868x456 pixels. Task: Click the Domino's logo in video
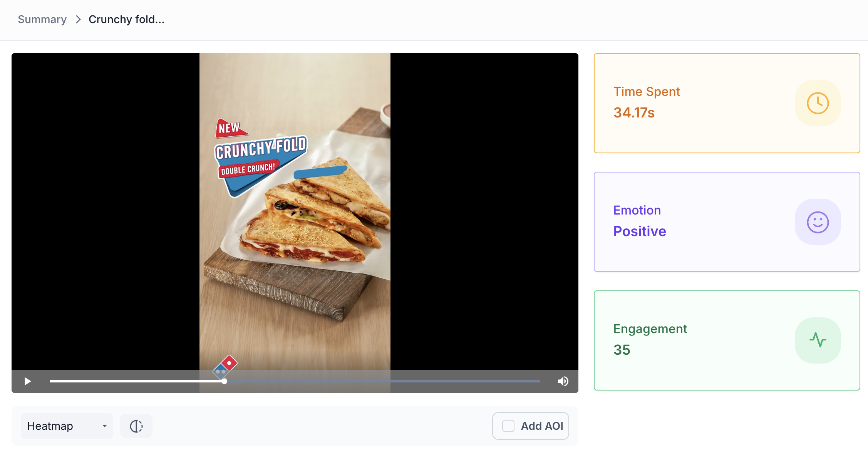click(225, 367)
